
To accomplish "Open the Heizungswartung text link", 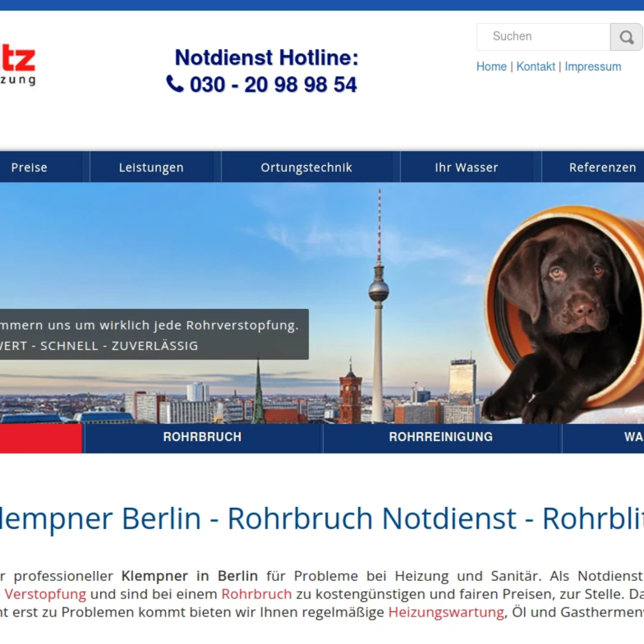I will [x=447, y=612].
